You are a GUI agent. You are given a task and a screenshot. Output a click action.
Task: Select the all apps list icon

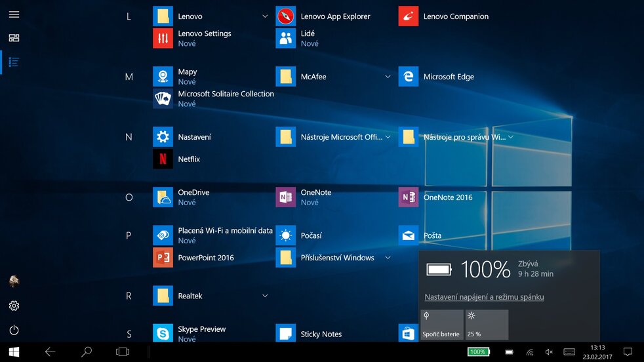tap(14, 62)
